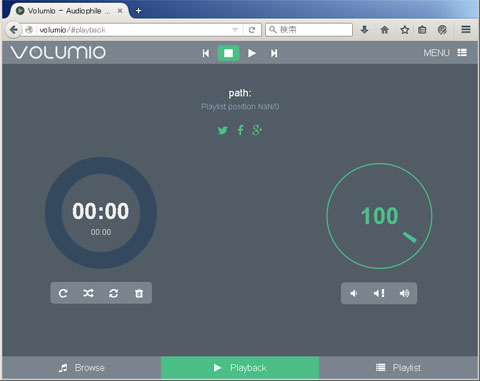
Task: Click the green stop button
Action: click(228, 53)
